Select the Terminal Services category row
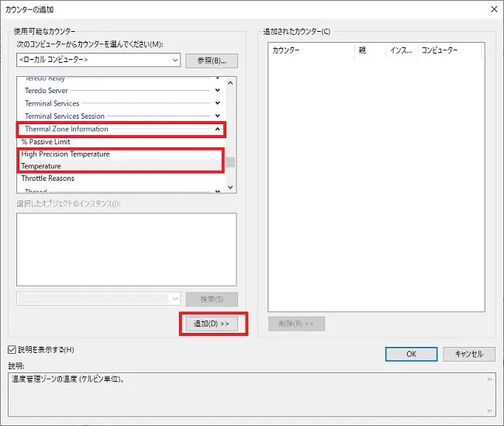Viewport: 504px width, 426px height. click(x=122, y=103)
